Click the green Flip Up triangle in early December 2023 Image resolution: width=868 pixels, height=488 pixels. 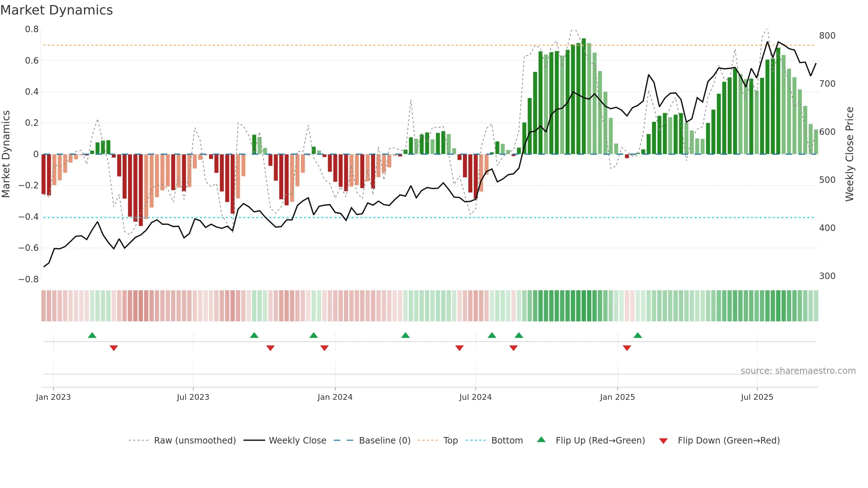(x=314, y=335)
